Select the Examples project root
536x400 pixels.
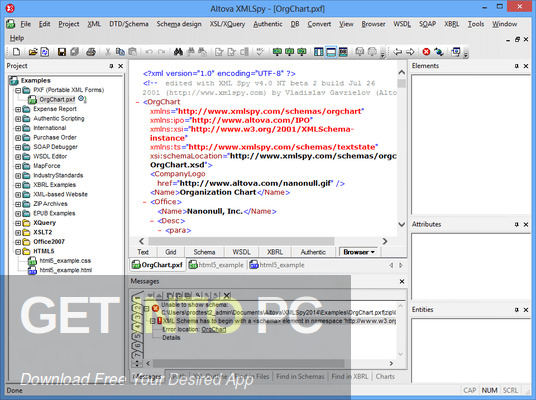coord(36,81)
